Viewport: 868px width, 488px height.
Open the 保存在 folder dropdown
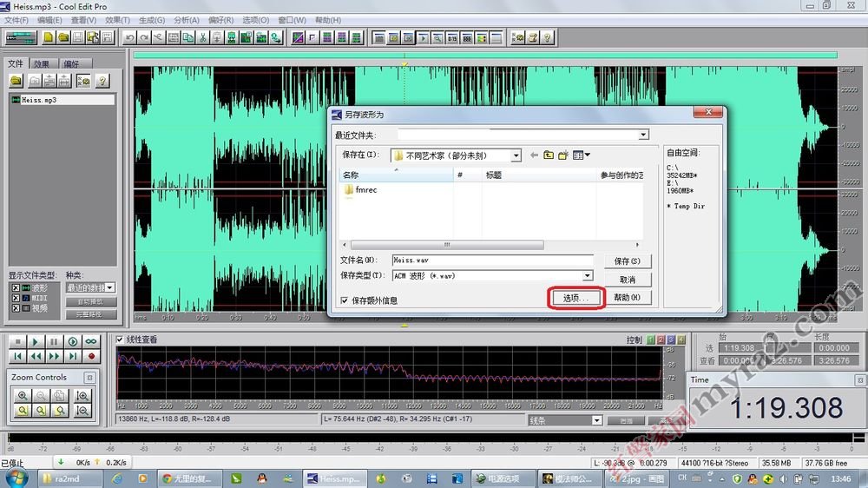(516, 155)
